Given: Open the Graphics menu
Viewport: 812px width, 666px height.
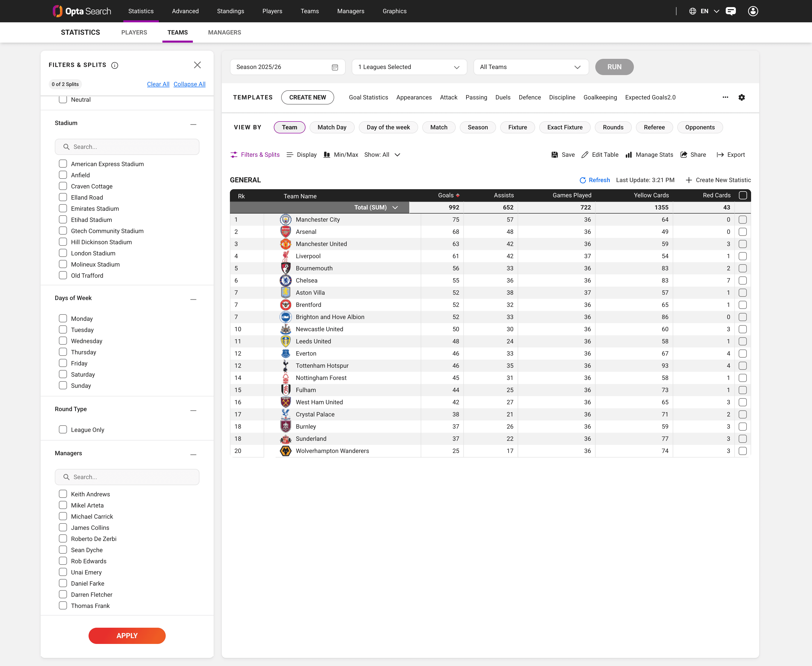Looking at the screenshot, I should click(395, 11).
